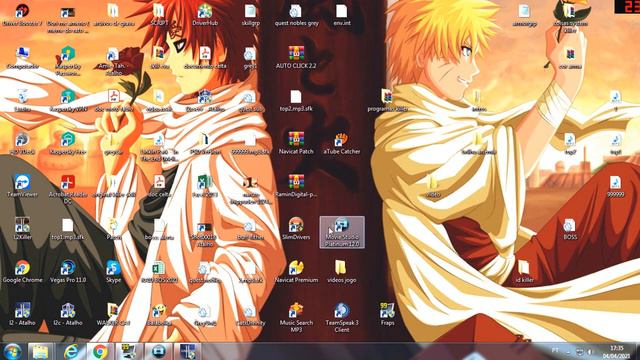
Task: Launch Skype from the desktop
Action: [x=113, y=271]
